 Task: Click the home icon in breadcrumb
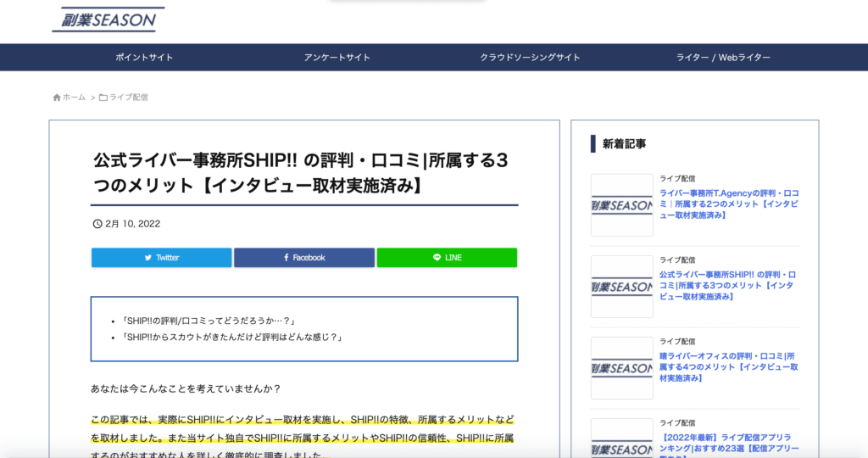click(57, 98)
